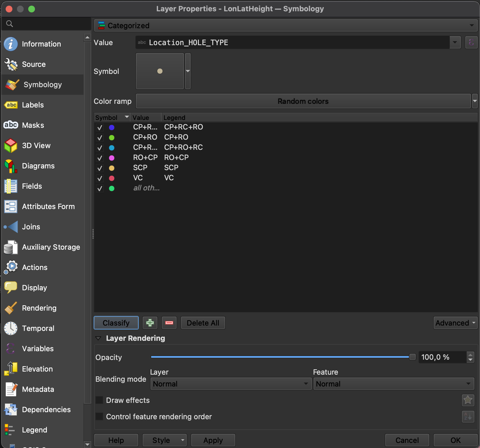Open the Categorized renderer type dropdown

285,26
